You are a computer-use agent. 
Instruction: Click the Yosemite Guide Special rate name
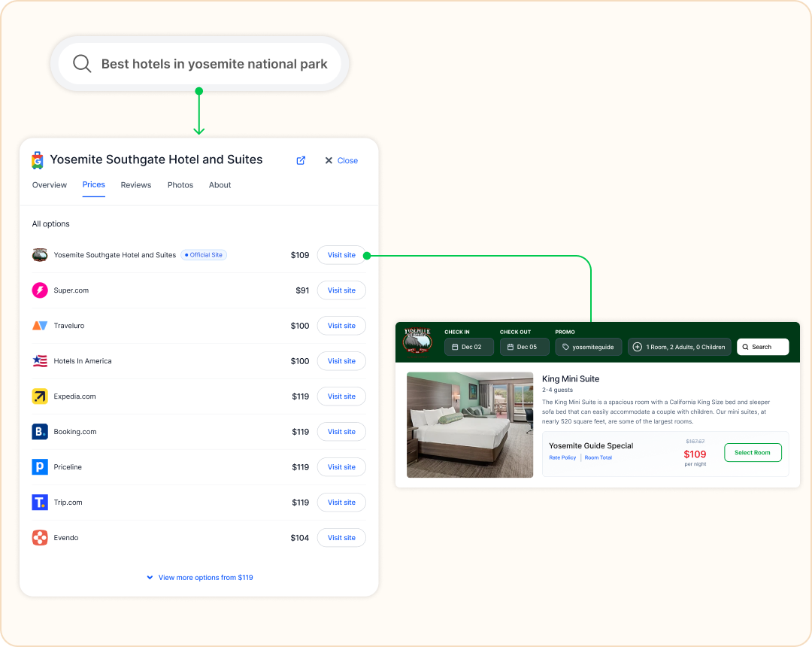pyautogui.click(x=591, y=446)
